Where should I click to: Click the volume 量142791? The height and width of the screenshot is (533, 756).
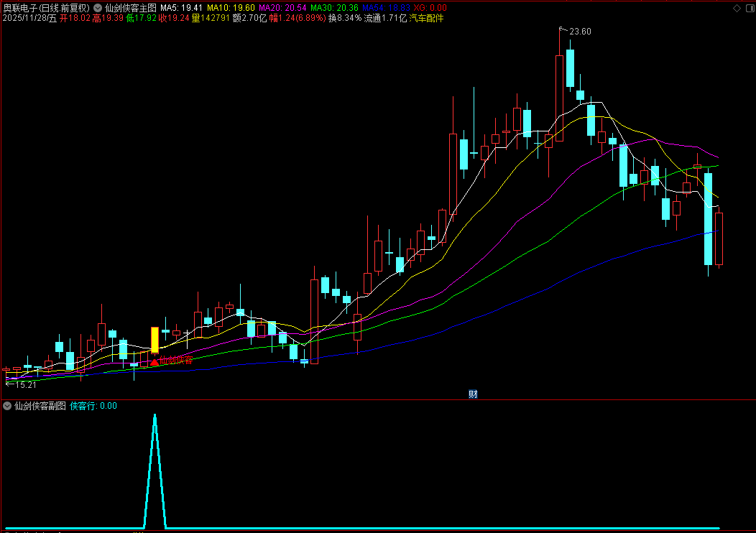pos(211,18)
